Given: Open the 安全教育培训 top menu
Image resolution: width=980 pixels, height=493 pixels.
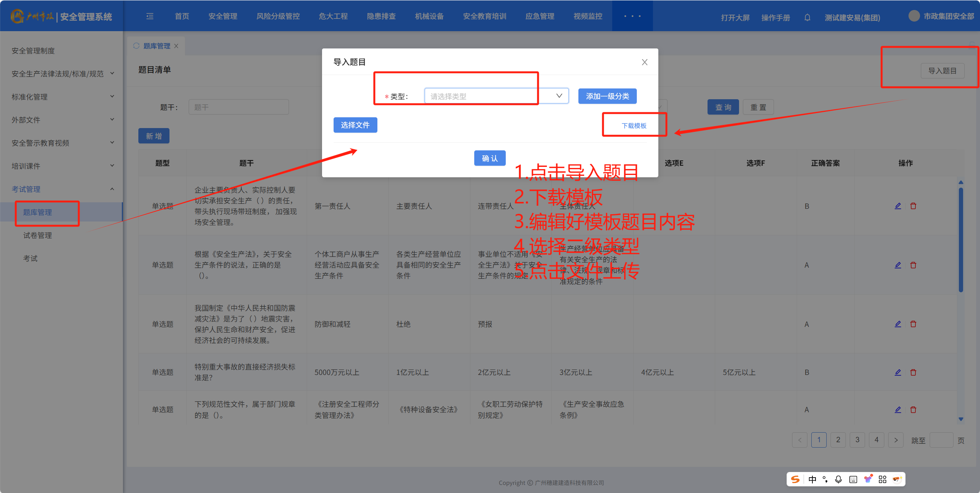Looking at the screenshot, I should point(484,16).
